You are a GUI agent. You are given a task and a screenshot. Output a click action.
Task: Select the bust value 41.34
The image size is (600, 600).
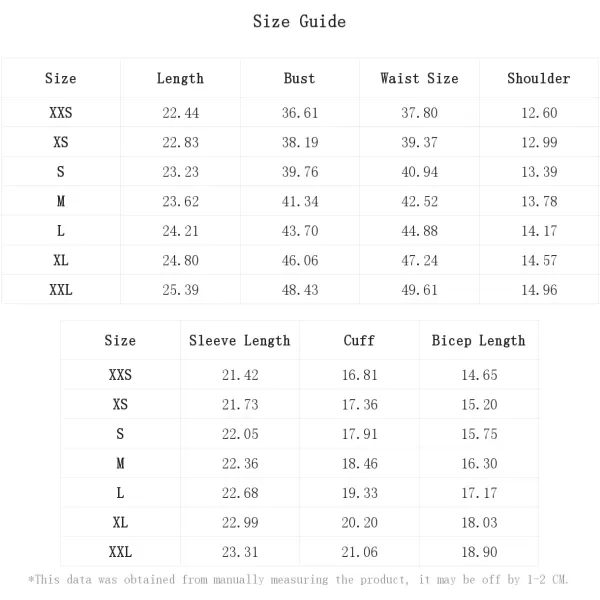click(299, 201)
